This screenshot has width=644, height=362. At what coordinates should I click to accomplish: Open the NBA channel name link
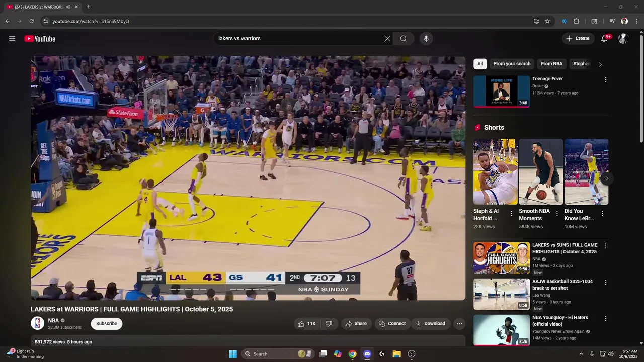[x=53, y=320]
